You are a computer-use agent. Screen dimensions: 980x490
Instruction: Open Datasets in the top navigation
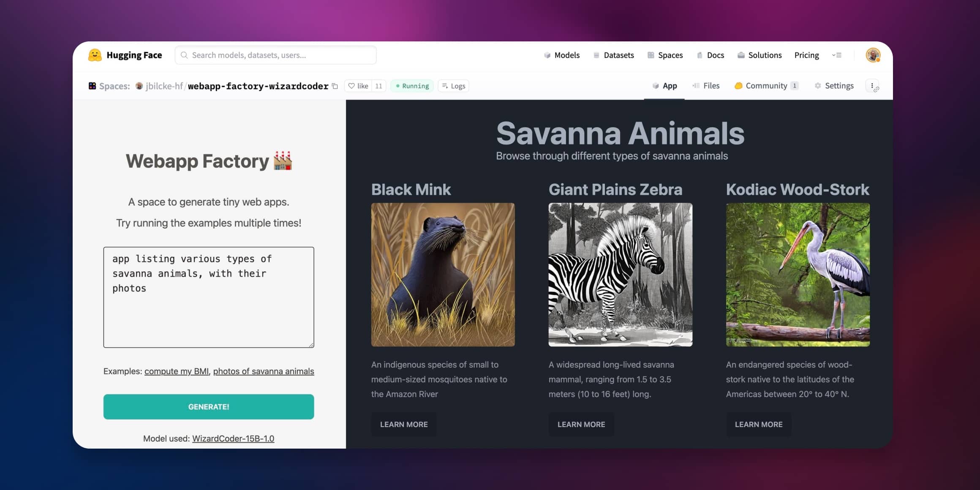(614, 55)
